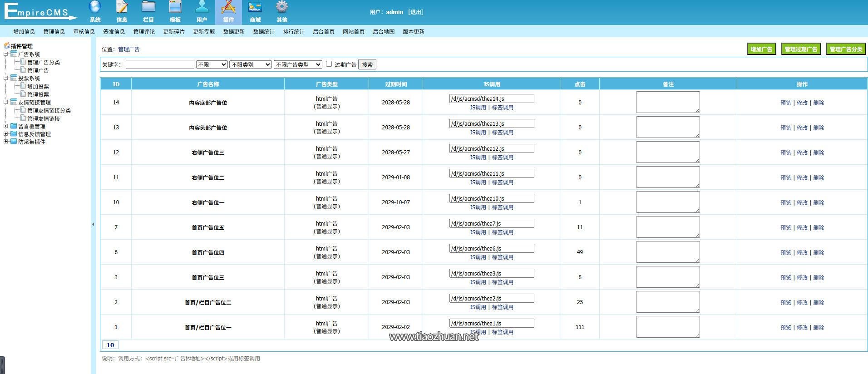Viewport: 868px width, 374px height.
Task: Collapse the 广告系统 tree node
Action: [x=6, y=54]
